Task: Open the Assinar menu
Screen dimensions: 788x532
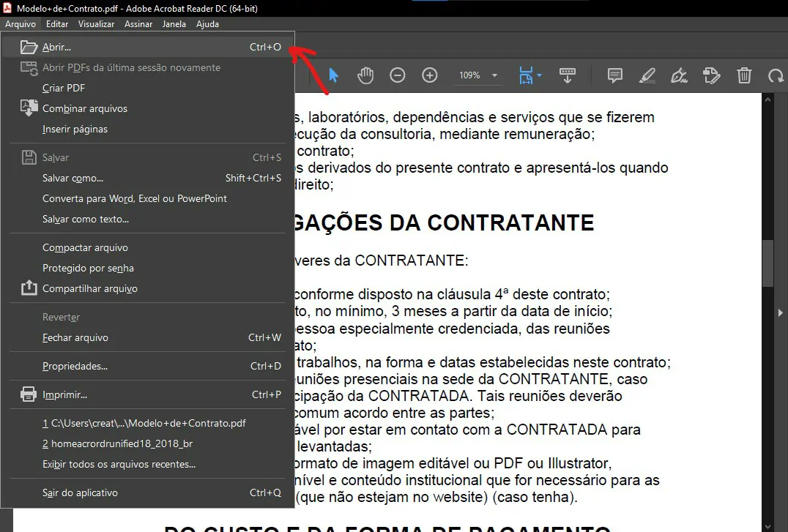Action: [x=138, y=23]
